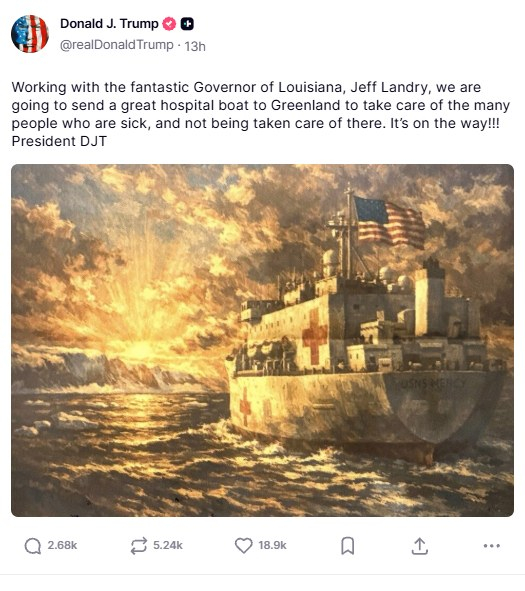Click the American flag in the image
Screen dimensions: 525x591
point(389,222)
